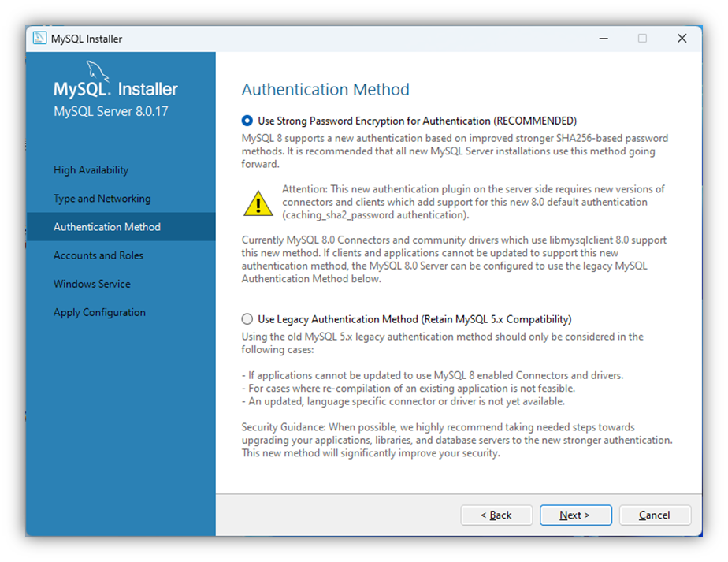Open the Windows Service step
This screenshot has width=728, height=562.
coord(92,284)
